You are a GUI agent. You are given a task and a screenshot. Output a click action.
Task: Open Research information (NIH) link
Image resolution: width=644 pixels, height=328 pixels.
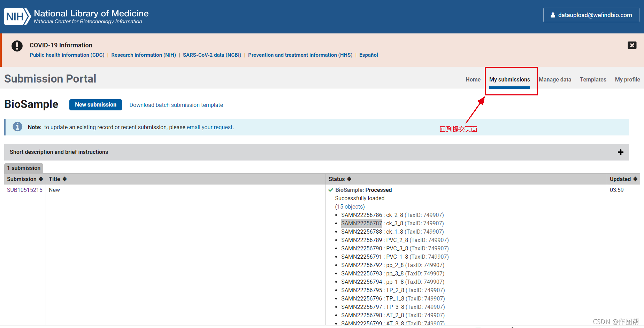[144, 55]
